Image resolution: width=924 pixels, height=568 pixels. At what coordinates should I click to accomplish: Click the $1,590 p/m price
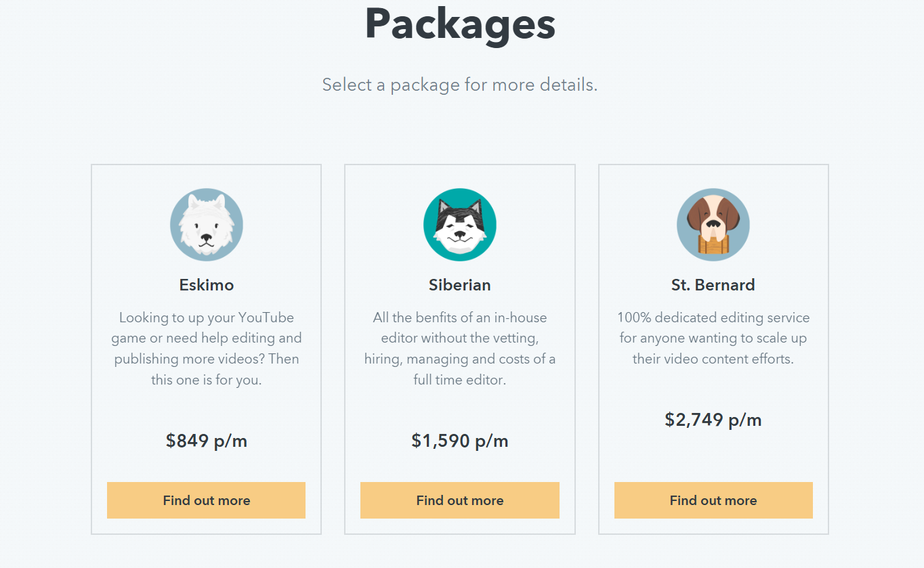[460, 441]
